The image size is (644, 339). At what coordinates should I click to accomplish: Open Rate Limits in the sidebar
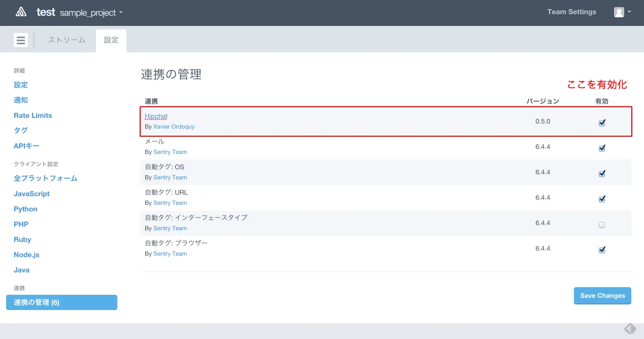[33, 115]
